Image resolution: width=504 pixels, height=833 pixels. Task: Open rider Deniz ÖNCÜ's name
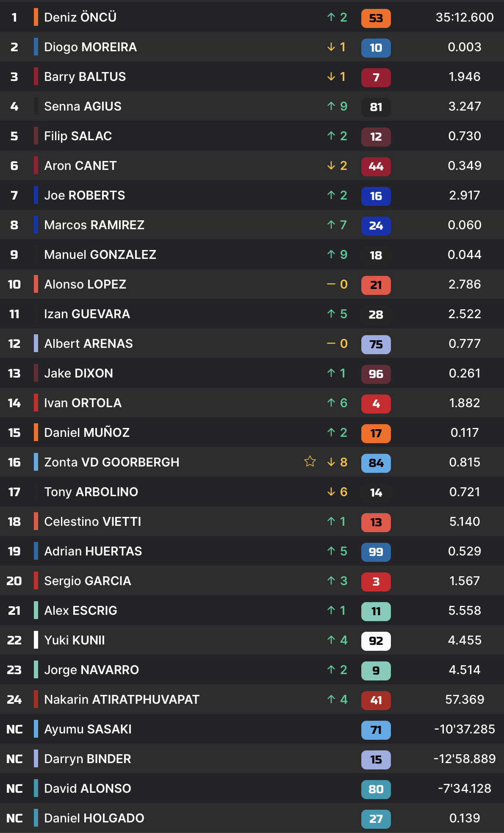80,17
